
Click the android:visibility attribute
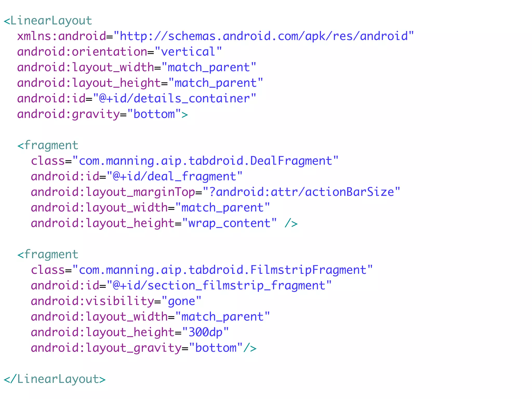tap(92, 302)
